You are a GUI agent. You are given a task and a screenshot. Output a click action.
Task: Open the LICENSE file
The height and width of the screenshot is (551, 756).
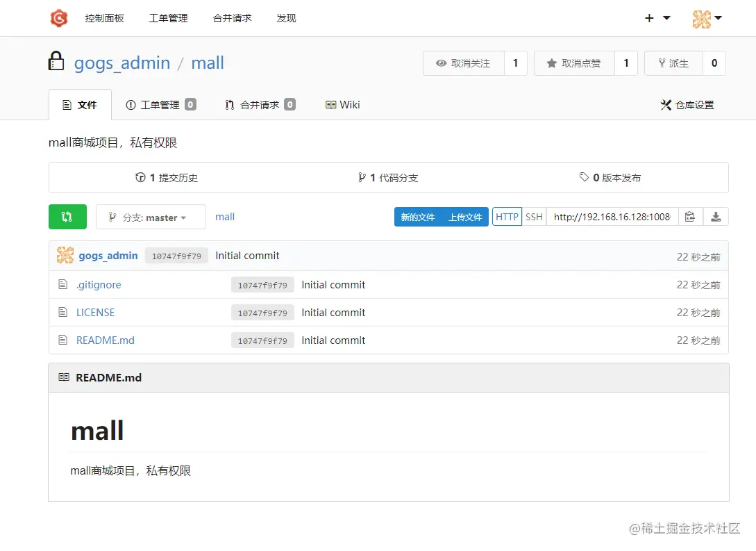[x=96, y=313]
